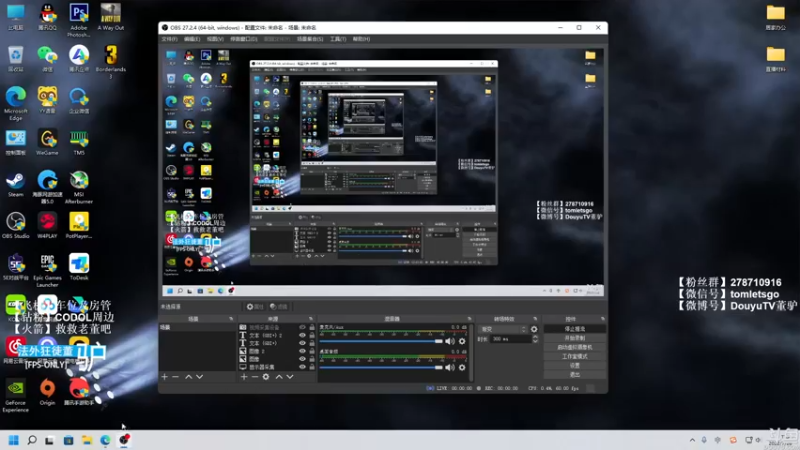Screen dimensions: 800x450
Task: Mute the top mixer track speaker icon
Action: pos(450,341)
